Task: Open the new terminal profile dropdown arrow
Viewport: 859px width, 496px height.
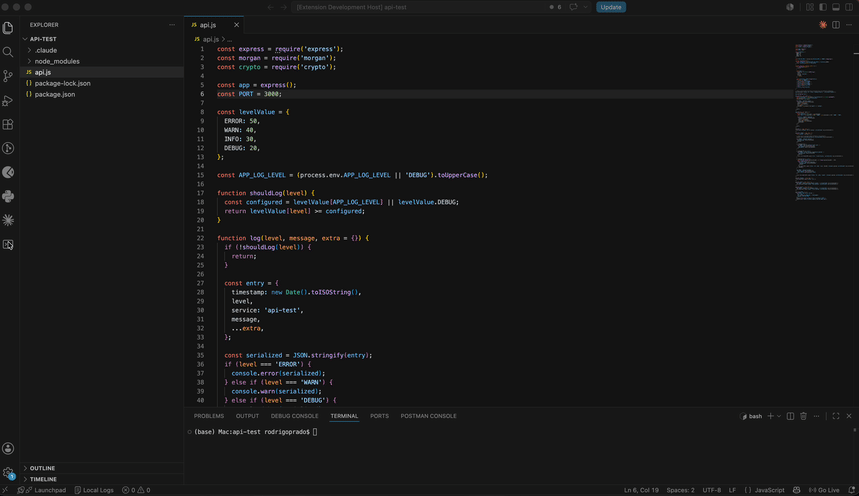Action: (x=779, y=416)
